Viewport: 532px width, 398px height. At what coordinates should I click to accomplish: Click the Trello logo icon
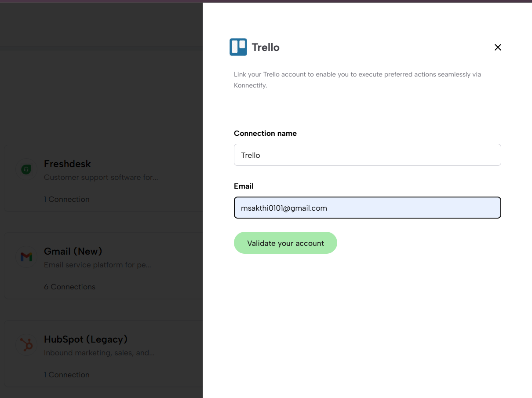[238, 47]
